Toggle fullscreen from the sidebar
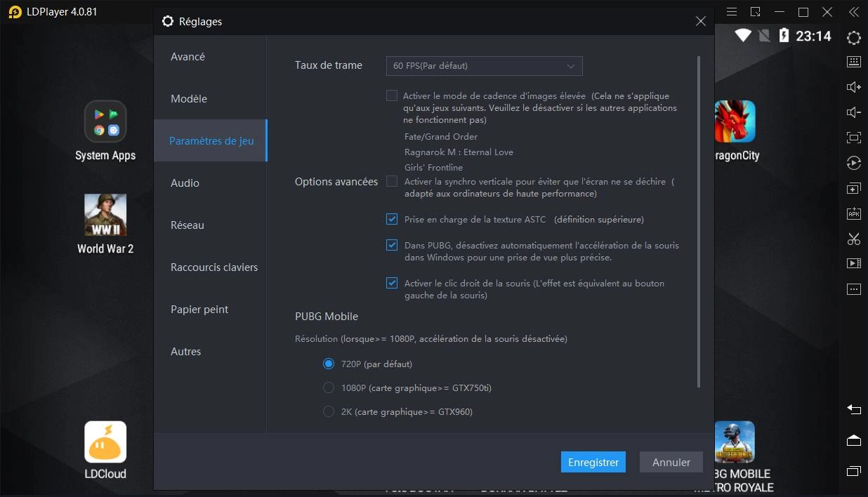The height and width of the screenshot is (497, 868). tap(853, 138)
